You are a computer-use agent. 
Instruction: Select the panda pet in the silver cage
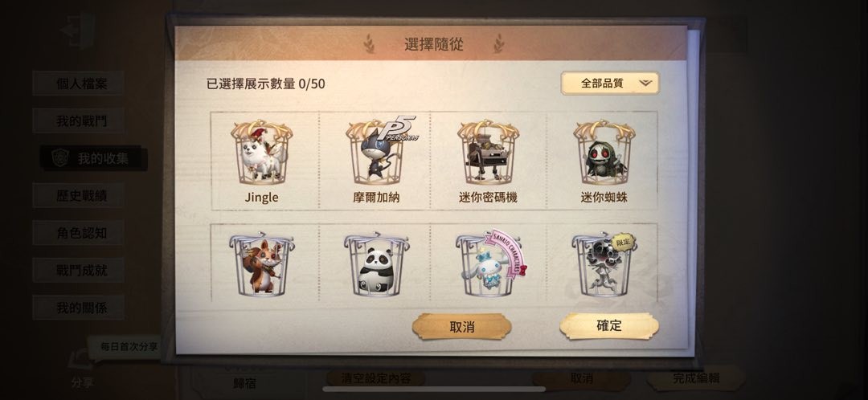coord(376,264)
